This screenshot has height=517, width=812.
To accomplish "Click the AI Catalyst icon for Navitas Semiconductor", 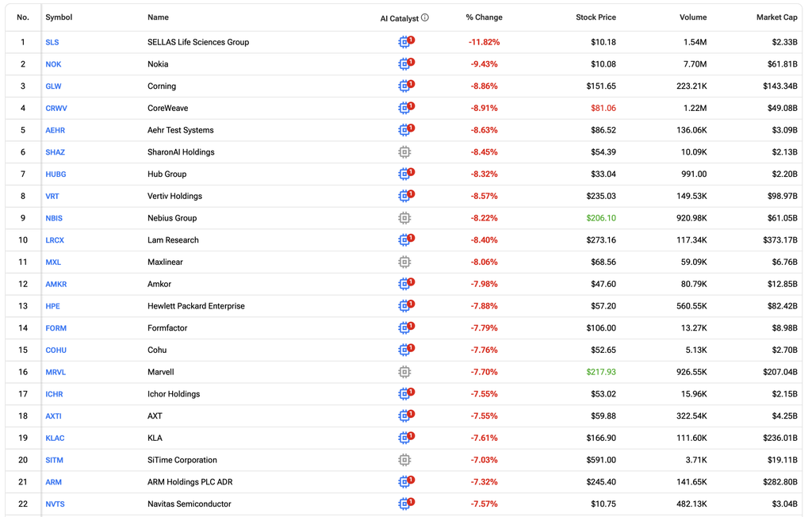I will [x=406, y=504].
